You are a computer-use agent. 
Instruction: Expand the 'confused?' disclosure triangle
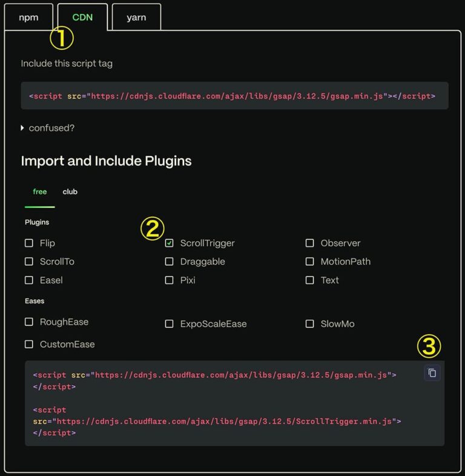pos(23,128)
